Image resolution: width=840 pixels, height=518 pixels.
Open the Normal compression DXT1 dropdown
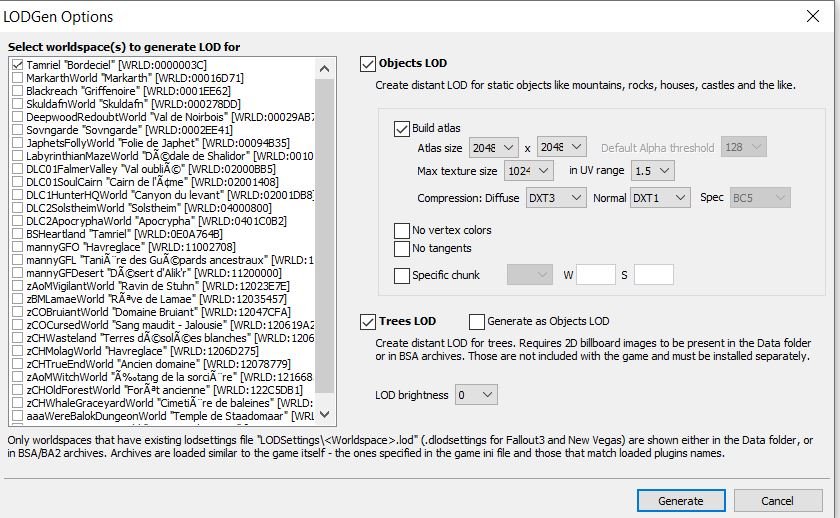point(660,198)
